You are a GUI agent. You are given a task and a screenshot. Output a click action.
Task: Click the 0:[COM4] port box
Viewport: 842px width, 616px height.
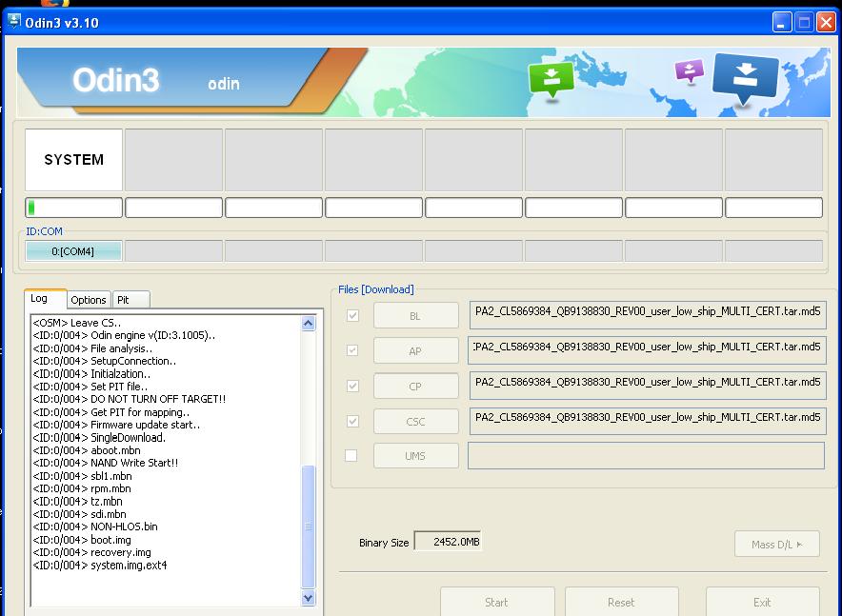pyautogui.click(x=73, y=251)
